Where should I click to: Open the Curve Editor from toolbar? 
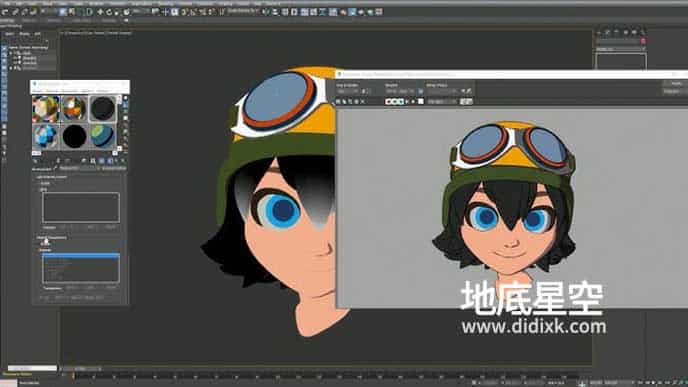pos(314,12)
